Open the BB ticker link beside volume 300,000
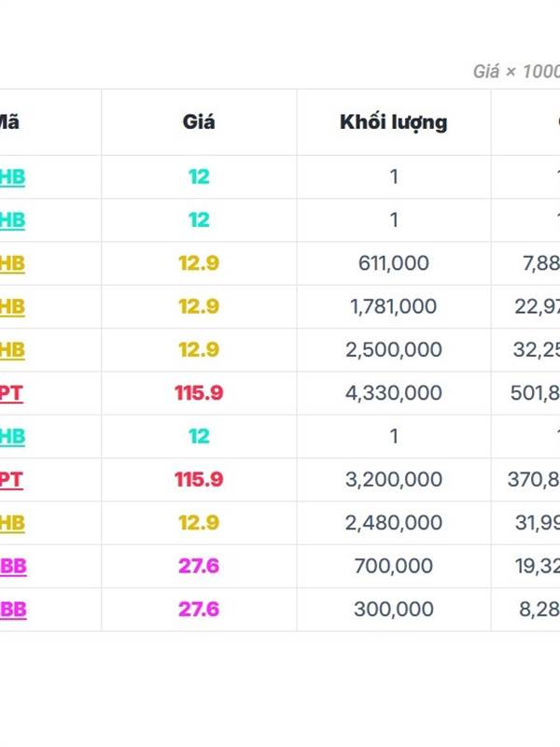Viewport: 560px width, 747px height. 13,610
